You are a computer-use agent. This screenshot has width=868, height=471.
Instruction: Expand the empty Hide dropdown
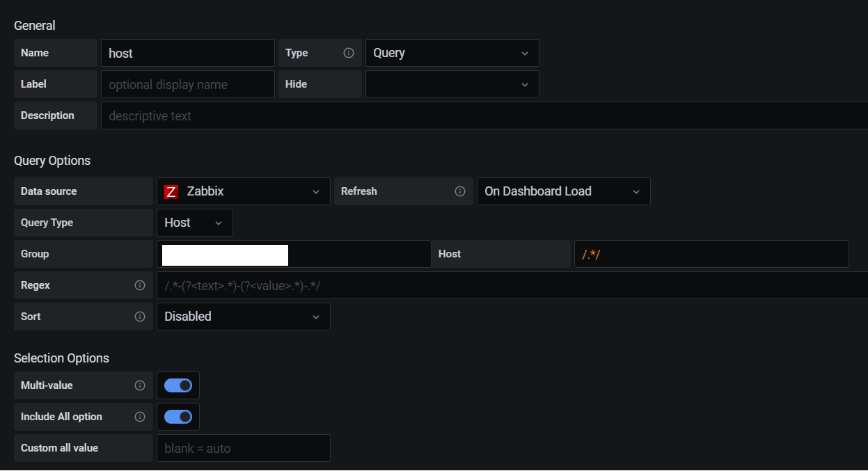pos(452,84)
